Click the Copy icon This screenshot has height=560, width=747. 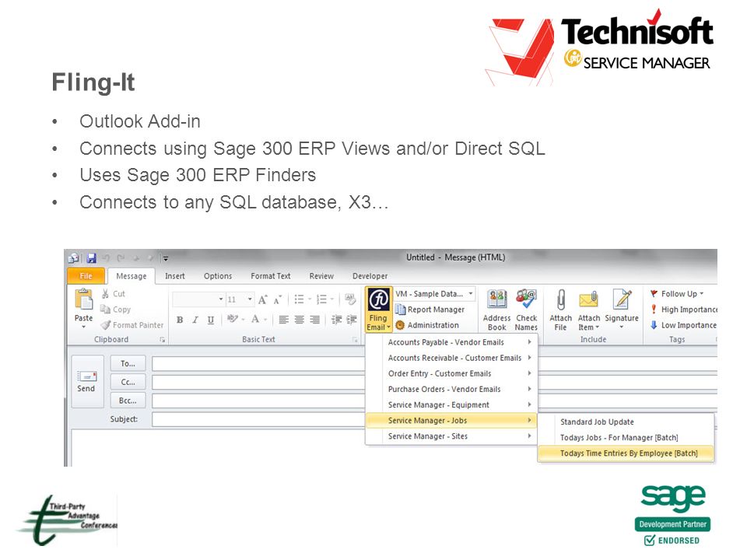(x=105, y=310)
